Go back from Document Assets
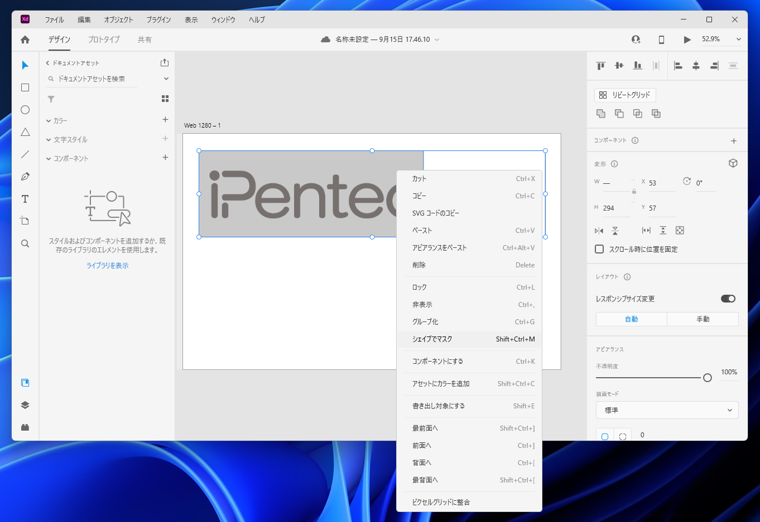Screen dimensions: 760x522 point(48,63)
